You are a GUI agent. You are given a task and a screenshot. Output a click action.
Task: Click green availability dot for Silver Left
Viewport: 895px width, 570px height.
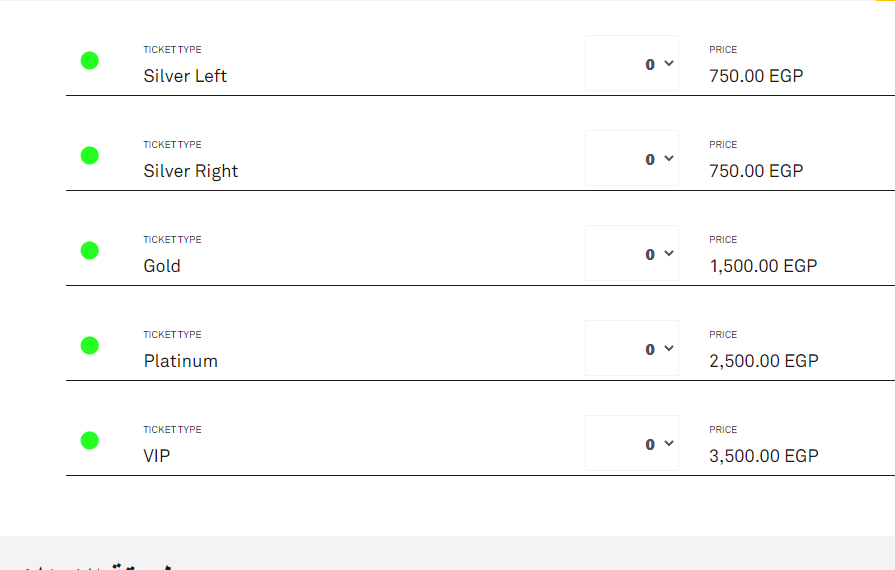click(89, 60)
